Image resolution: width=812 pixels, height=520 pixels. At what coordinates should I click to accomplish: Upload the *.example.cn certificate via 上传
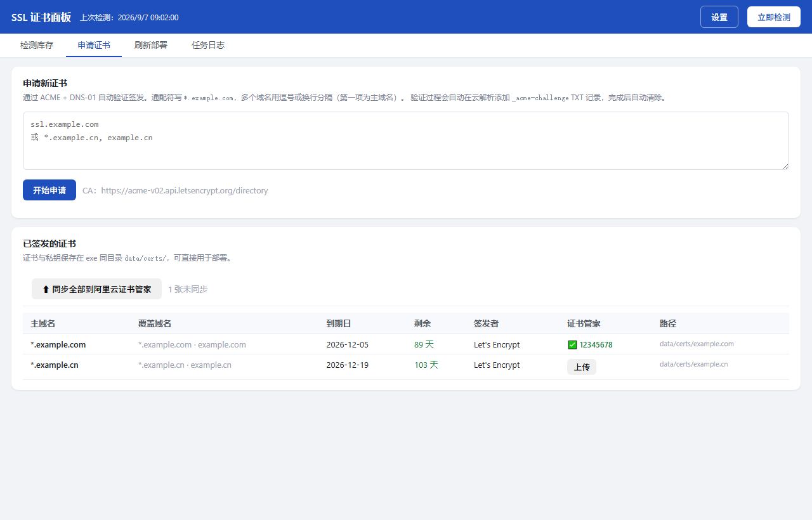582,367
